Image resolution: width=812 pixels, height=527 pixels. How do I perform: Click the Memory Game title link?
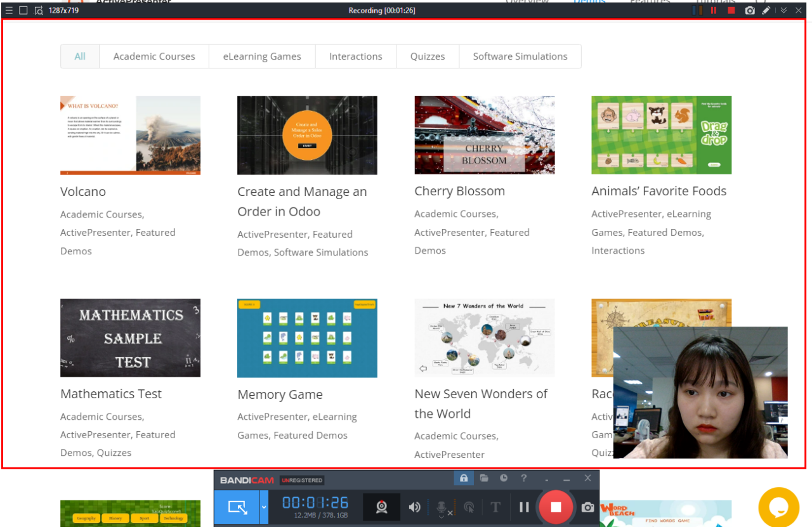pos(280,394)
